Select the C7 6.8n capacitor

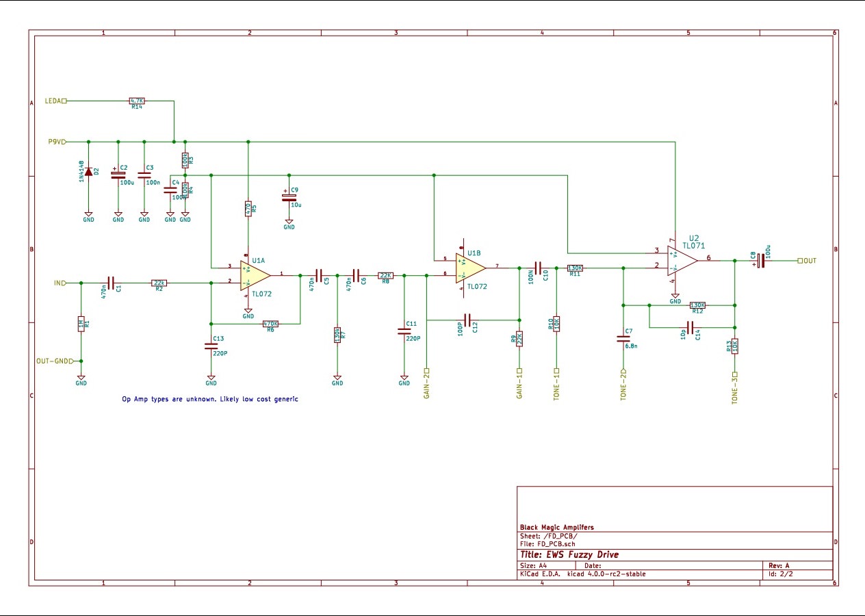[623, 338]
